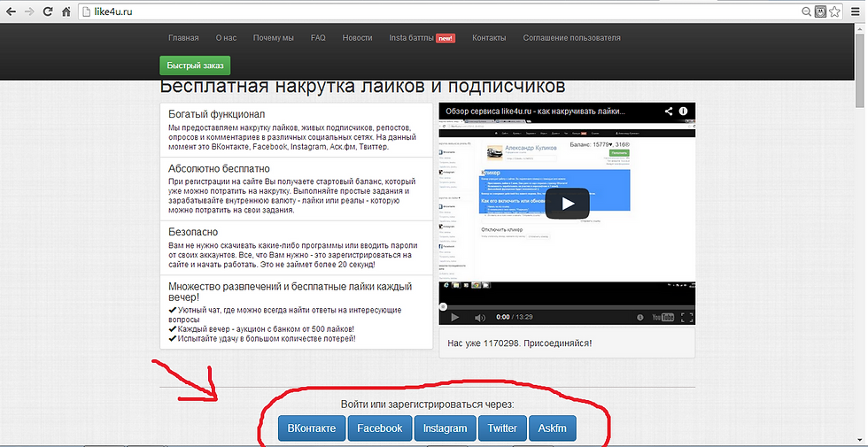Viewport: 868px width, 447px height.
Task: Click the red new! badge
Action: pyautogui.click(x=446, y=38)
